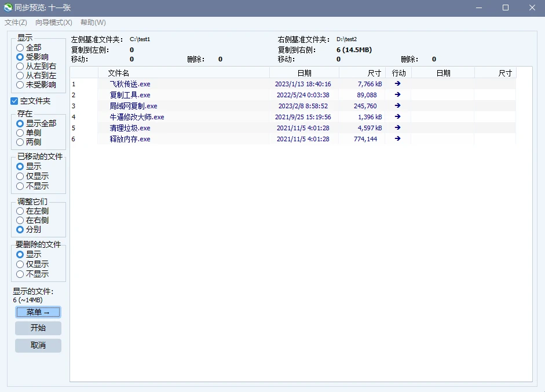Open the 向导模式(X) menu
Viewport: 545px width, 392px height.
(53, 23)
